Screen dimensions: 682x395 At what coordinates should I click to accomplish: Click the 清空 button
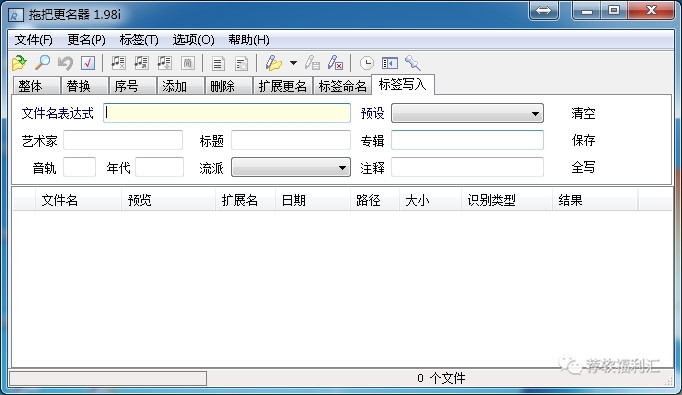pos(583,114)
